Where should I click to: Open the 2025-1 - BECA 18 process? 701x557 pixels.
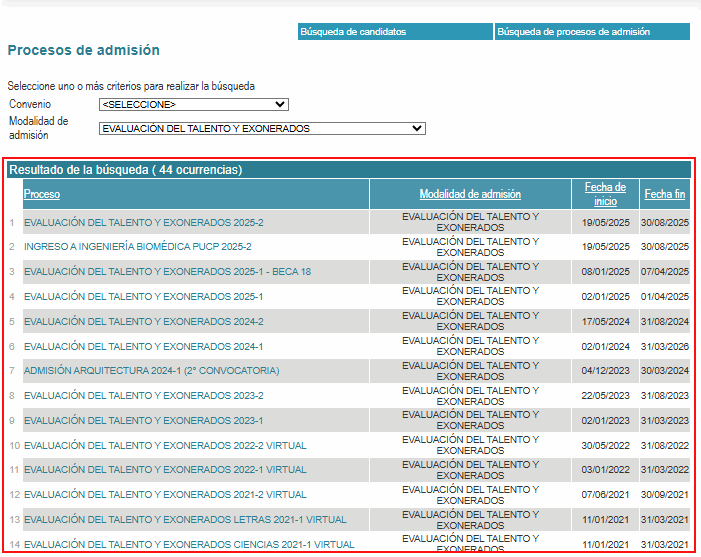[167, 271]
